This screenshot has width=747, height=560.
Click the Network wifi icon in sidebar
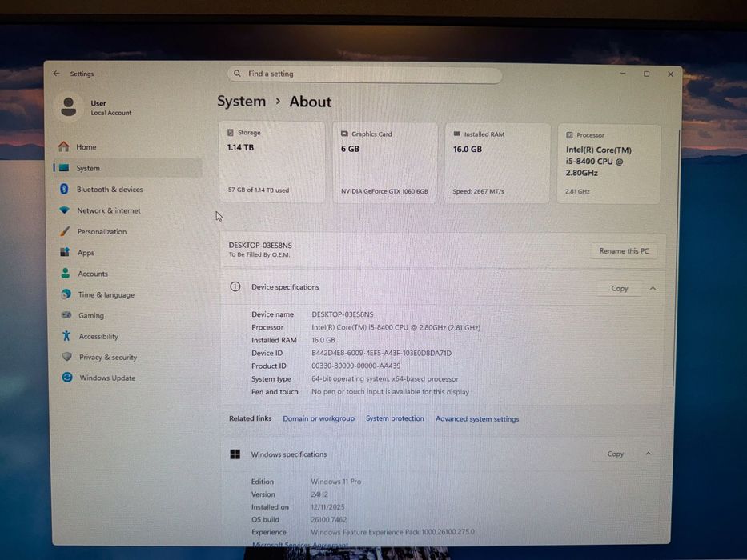click(65, 210)
